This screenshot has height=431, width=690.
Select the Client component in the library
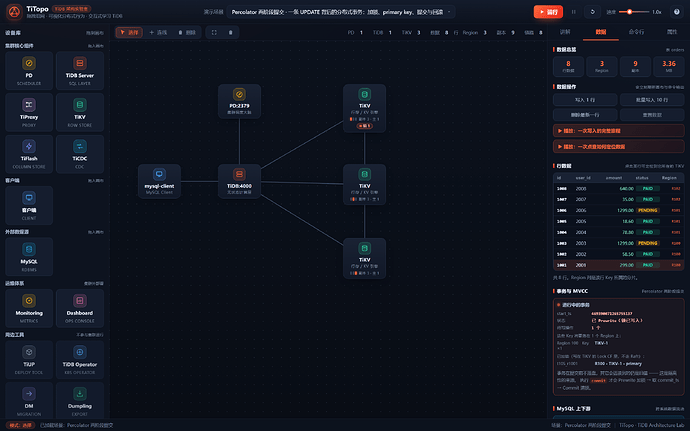[x=29, y=205]
